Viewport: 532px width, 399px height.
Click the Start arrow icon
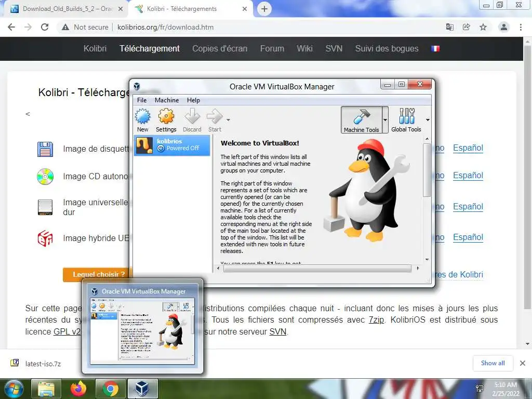click(x=215, y=117)
